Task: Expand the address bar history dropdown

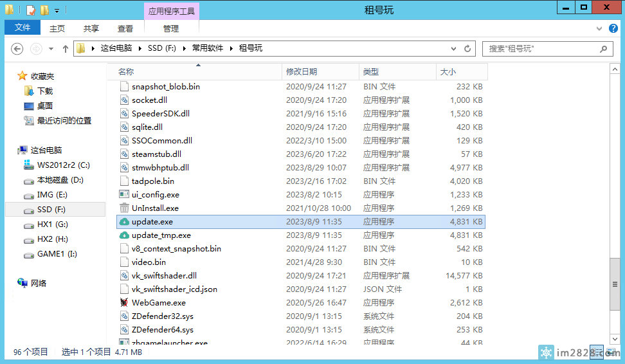Action: (453, 49)
